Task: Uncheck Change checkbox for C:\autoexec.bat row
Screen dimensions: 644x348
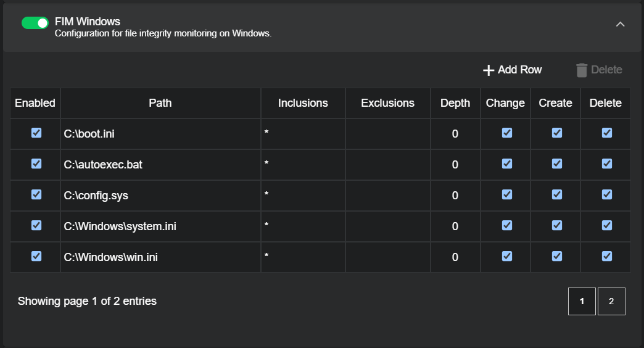Action: tap(507, 164)
